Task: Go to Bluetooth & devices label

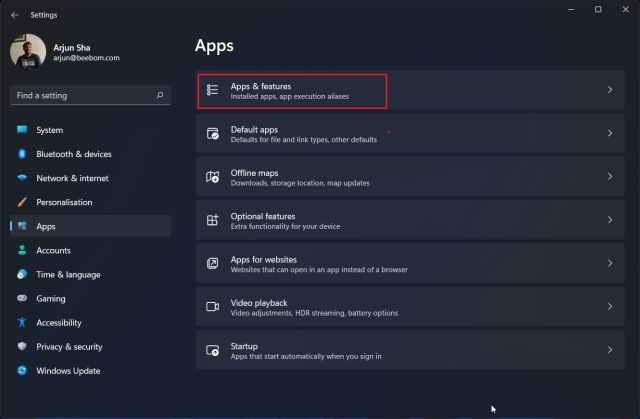Action: pos(74,154)
